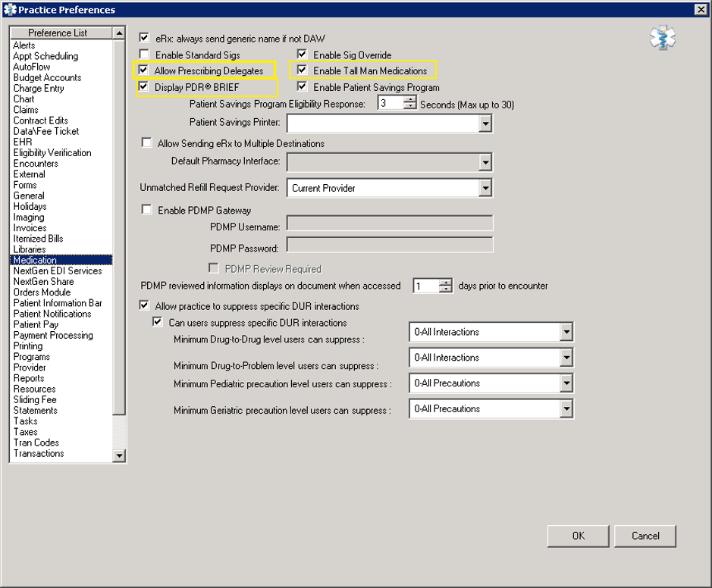Open the Patient Savings Printer dropdown
The image size is (712, 588).
(486, 124)
